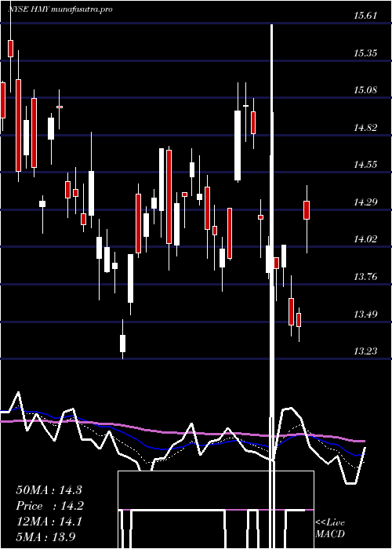Click the 13.49 price axis label
This screenshot has height=549, width=392.
(366, 314)
